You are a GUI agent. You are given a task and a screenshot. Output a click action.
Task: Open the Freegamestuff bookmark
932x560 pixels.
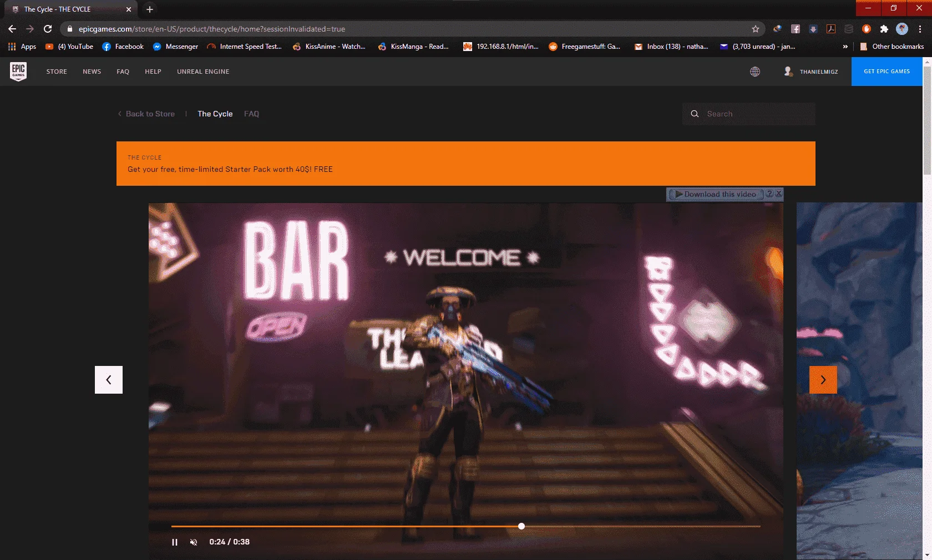(584, 47)
